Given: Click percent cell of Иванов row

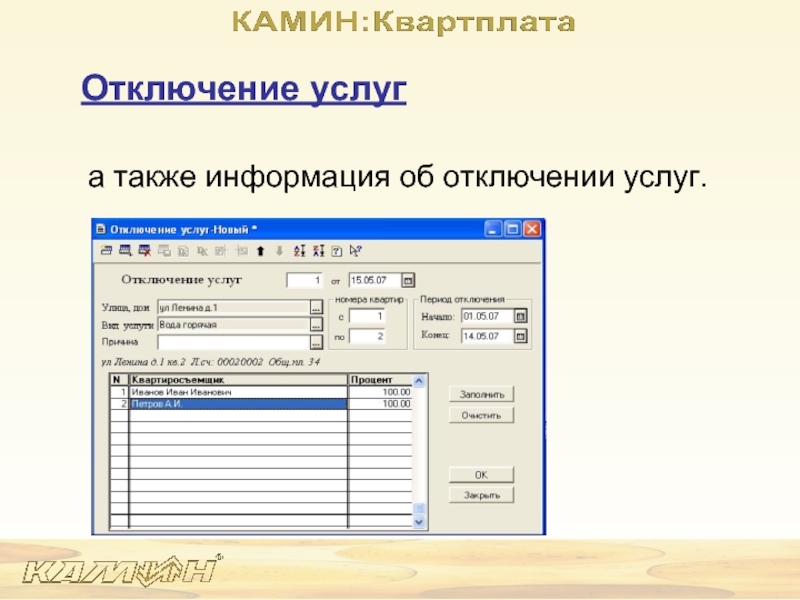Looking at the screenshot, I should click(380, 392).
